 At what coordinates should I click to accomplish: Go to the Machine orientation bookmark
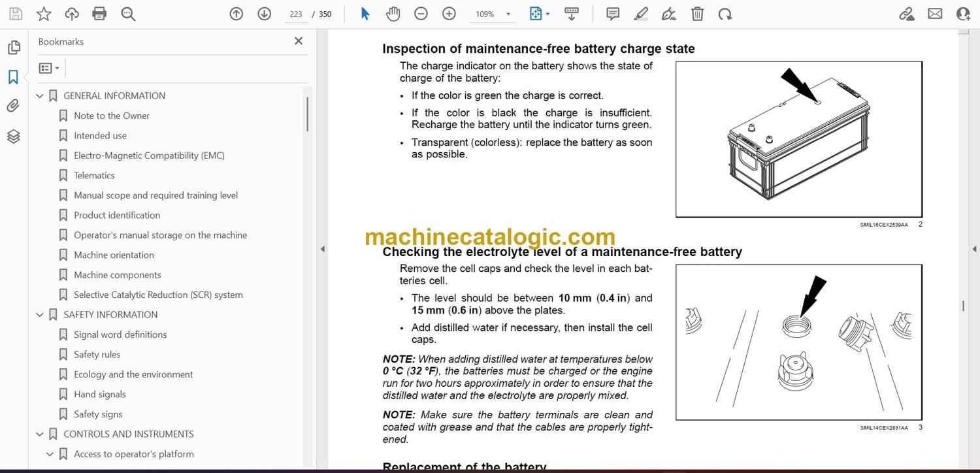click(114, 255)
